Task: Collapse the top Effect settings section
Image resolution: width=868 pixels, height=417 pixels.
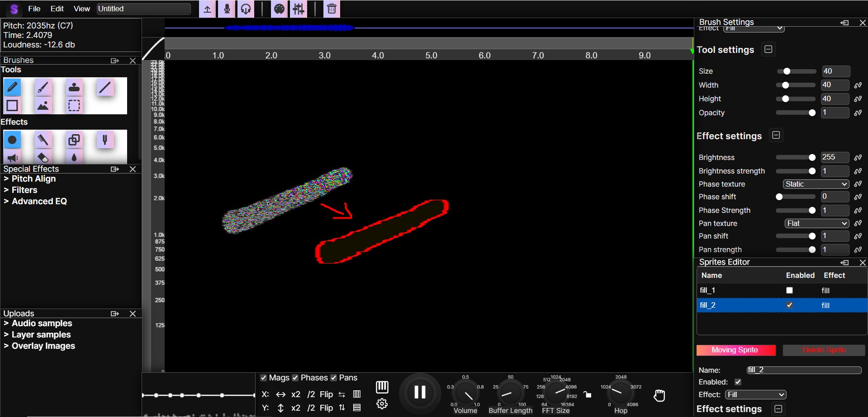Action: point(776,135)
